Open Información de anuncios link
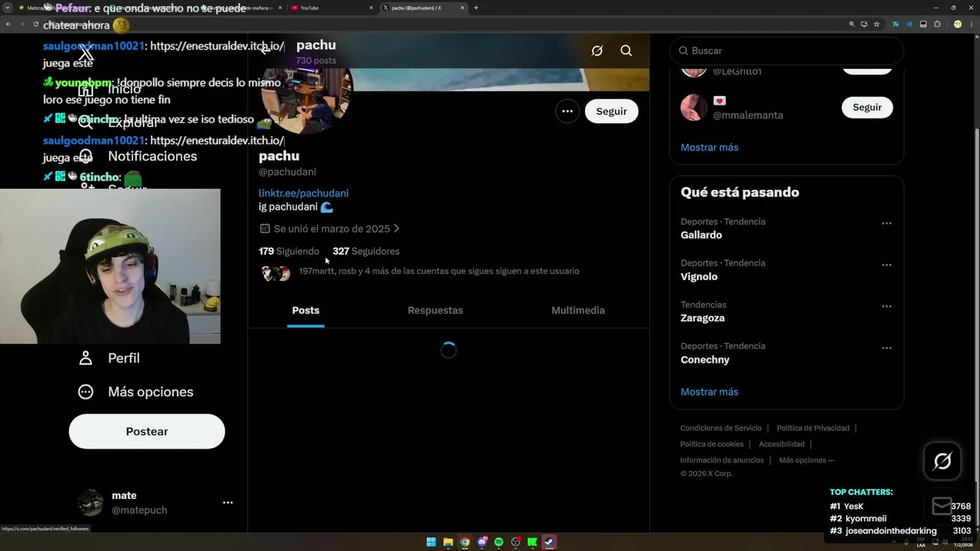Screen dimensions: 980x551 pos(722,460)
